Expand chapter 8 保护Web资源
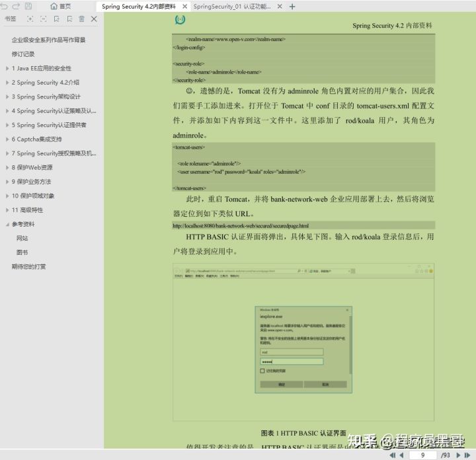476x460 pixels. coord(7,167)
